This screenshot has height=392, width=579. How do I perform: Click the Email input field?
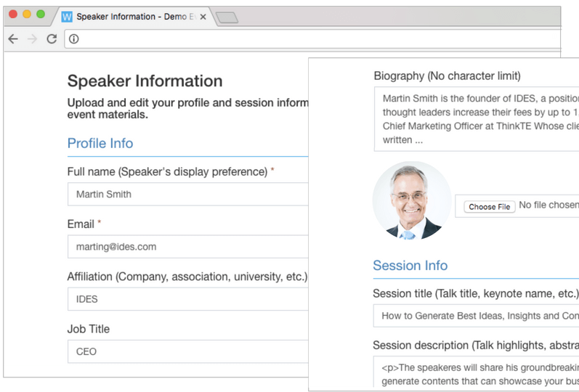[189, 247]
